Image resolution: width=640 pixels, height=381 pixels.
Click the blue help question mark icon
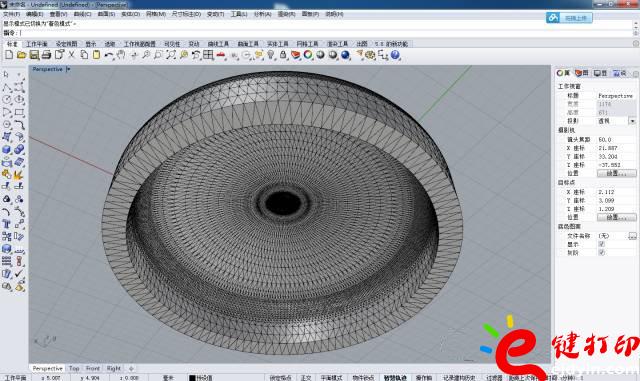click(x=395, y=55)
